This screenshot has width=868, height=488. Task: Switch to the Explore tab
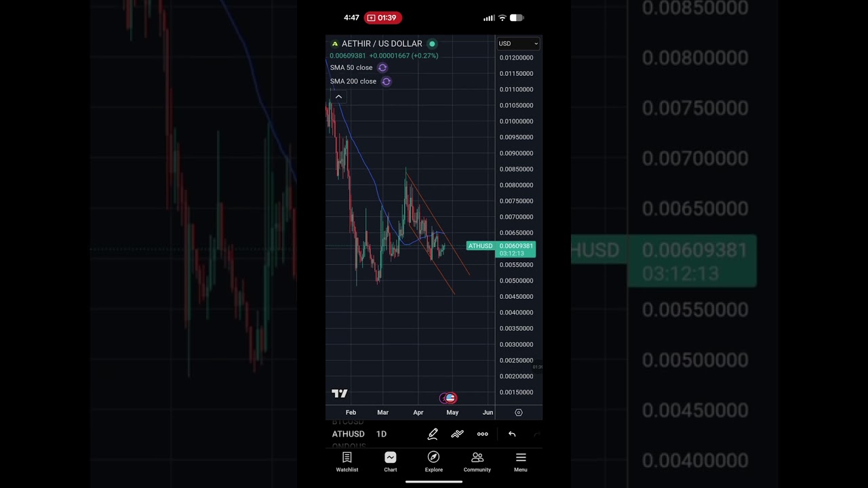434,462
